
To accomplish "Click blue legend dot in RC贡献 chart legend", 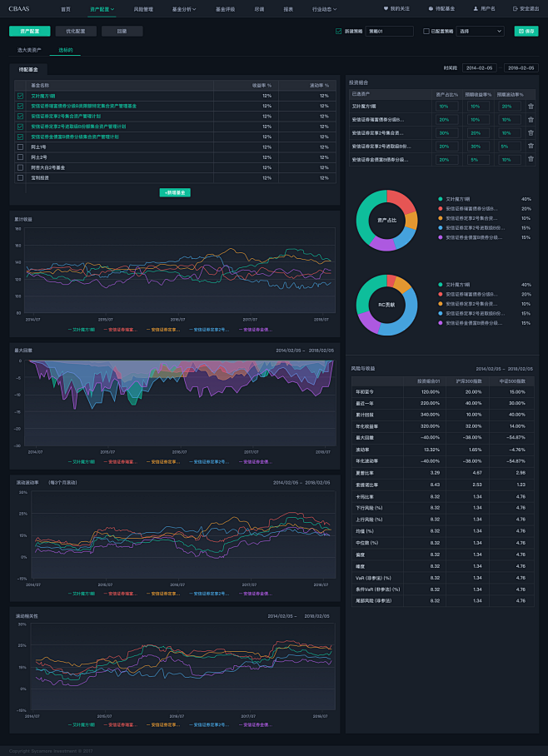I will (441, 313).
